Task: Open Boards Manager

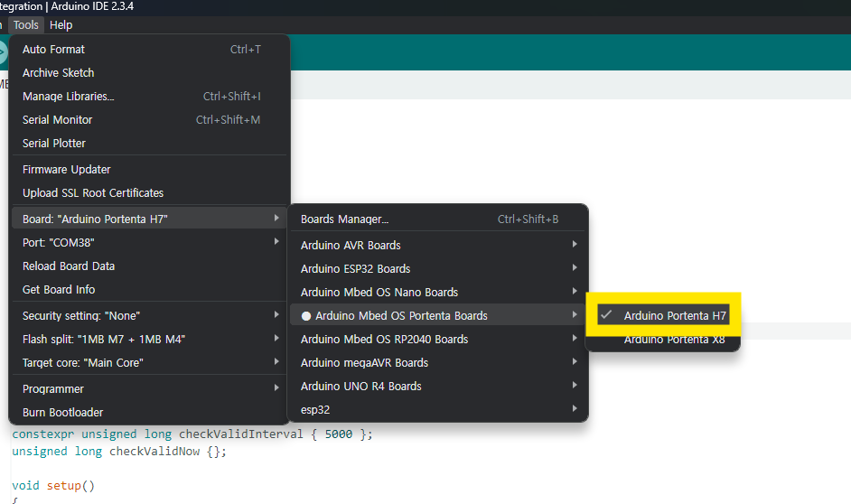Action: 437,219
